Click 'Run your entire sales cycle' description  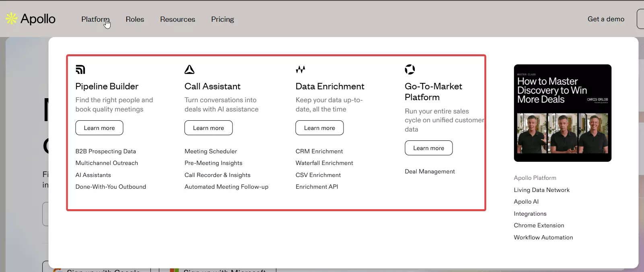click(x=444, y=120)
